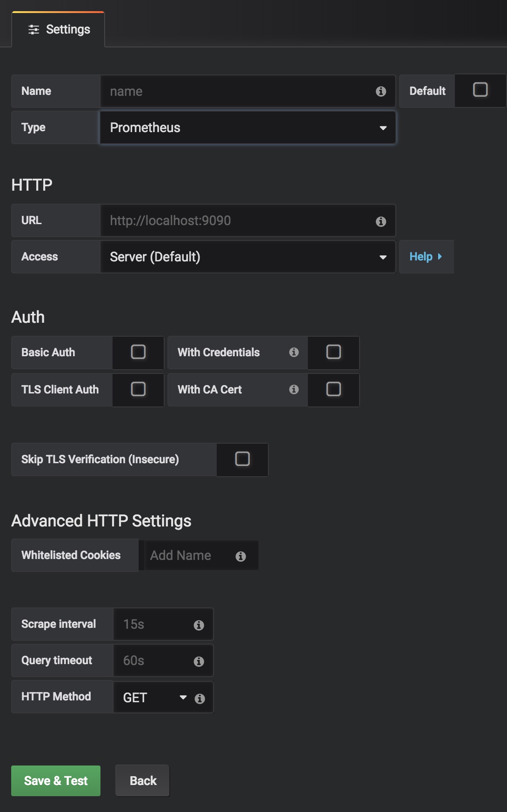Click the Save & Test button
This screenshot has height=812, width=507.
click(x=56, y=781)
